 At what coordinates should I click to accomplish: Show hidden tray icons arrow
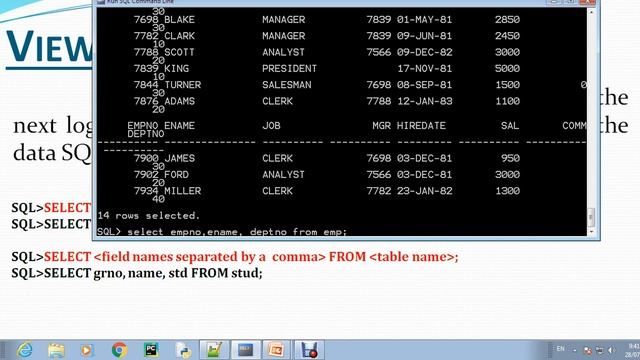tap(575, 350)
